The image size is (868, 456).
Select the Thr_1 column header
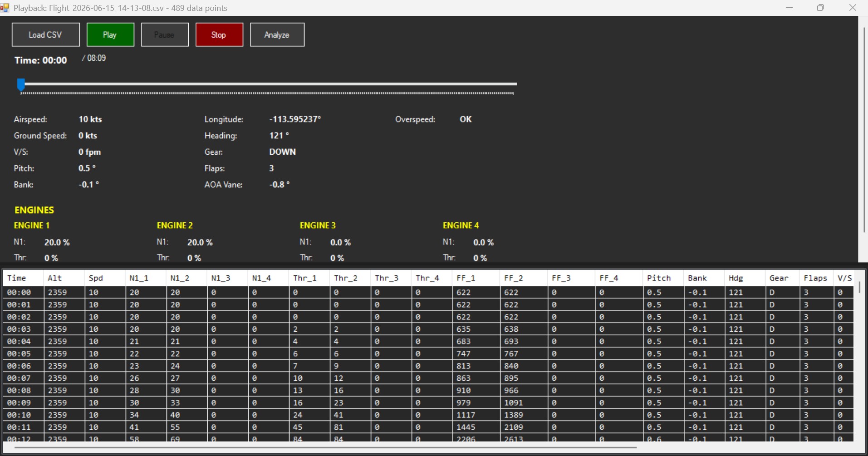point(309,278)
